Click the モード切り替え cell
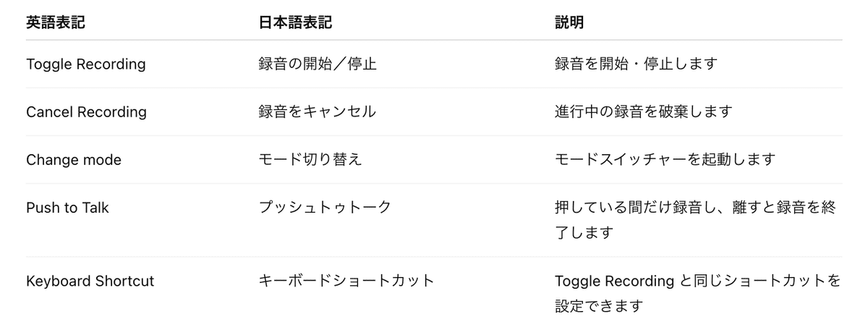868x335 pixels. [310, 160]
